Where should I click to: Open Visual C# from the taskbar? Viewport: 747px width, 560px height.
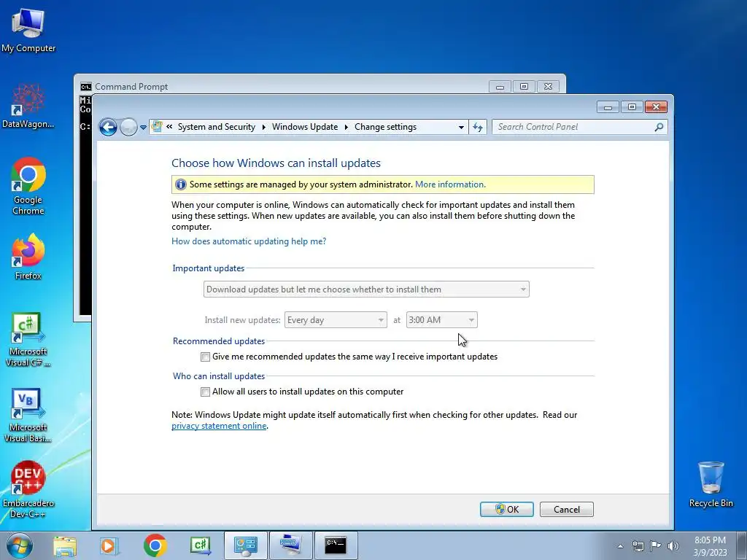coord(201,545)
